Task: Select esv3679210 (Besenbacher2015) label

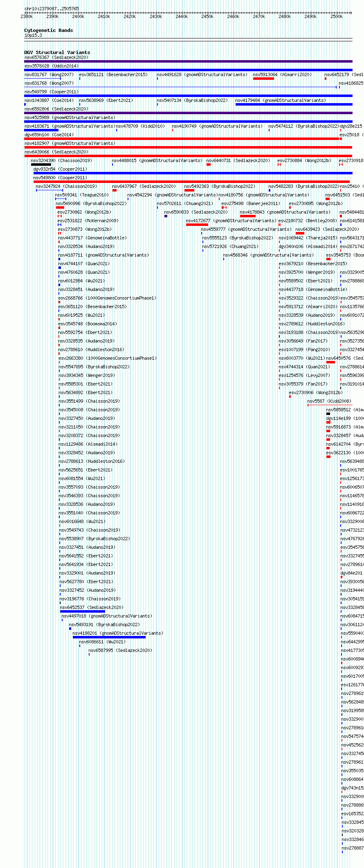Action: pyautogui.click(x=313, y=264)
